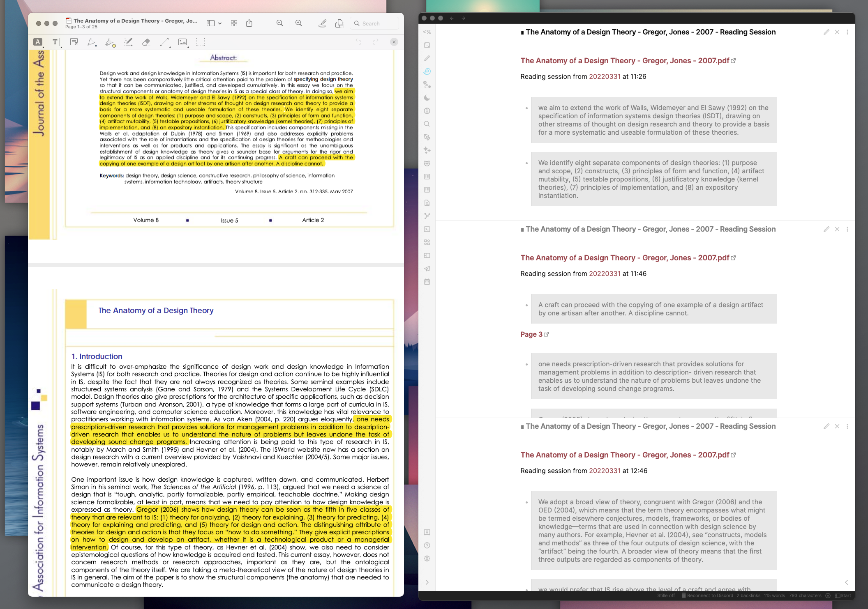The height and width of the screenshot is (609, 868).
Task: Click the pencil icon in left ribbon
Action: (x=427, y=58)
